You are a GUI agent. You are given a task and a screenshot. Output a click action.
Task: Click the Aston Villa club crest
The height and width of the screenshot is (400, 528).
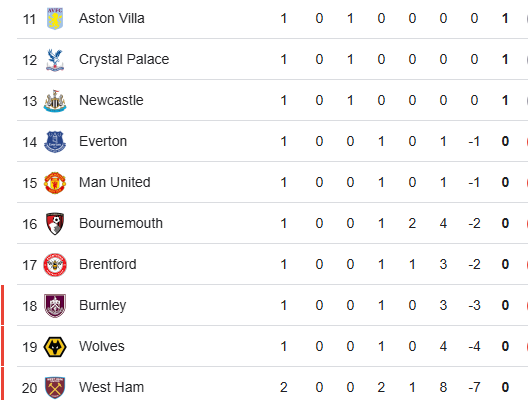pos(55,19)
